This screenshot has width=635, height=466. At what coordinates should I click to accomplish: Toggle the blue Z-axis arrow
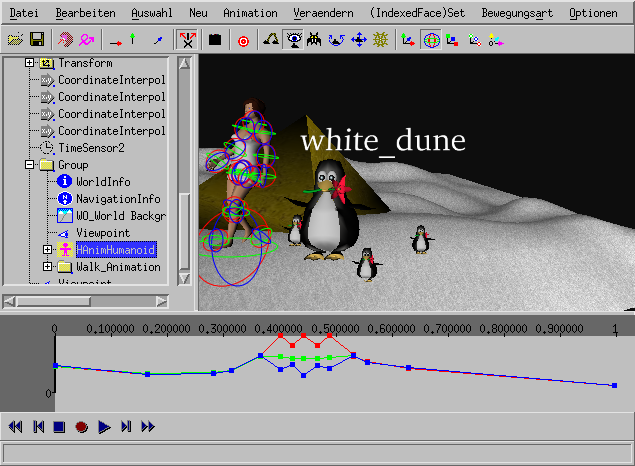point(158,40)
